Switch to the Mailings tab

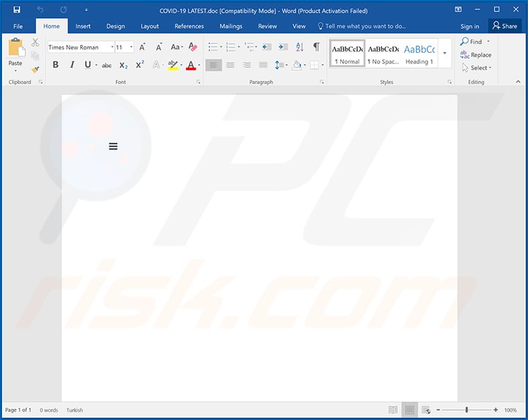point(231,26)
